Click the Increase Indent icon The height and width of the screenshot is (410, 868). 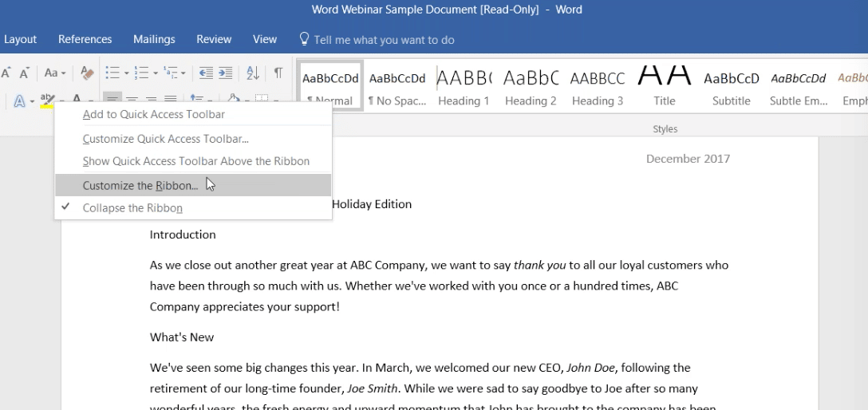[x=225, y=73]
